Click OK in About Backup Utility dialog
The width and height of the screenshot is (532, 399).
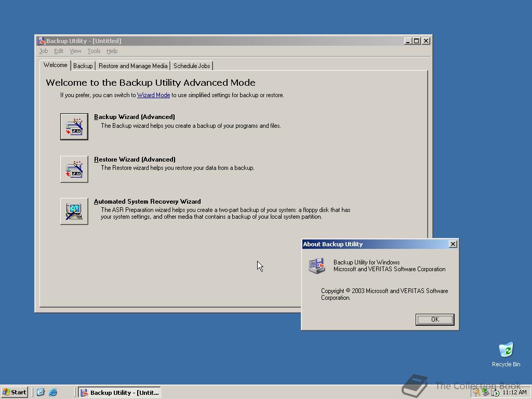[x=435, y=320]
